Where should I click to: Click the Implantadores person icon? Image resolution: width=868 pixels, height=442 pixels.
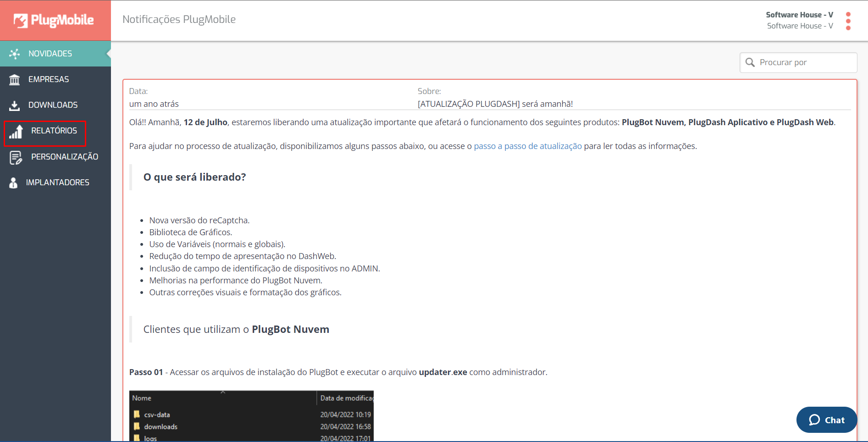(x=14, y=182)
